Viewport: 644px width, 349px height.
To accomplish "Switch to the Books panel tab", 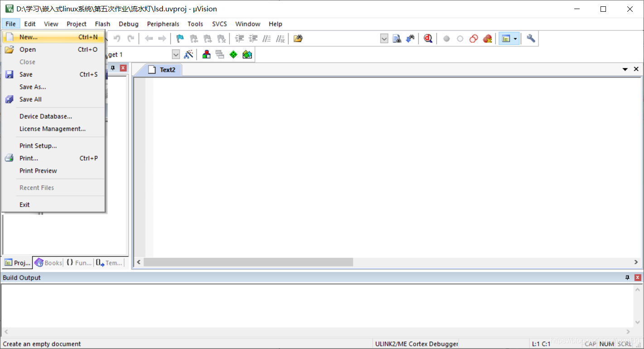I will (48, 263).
